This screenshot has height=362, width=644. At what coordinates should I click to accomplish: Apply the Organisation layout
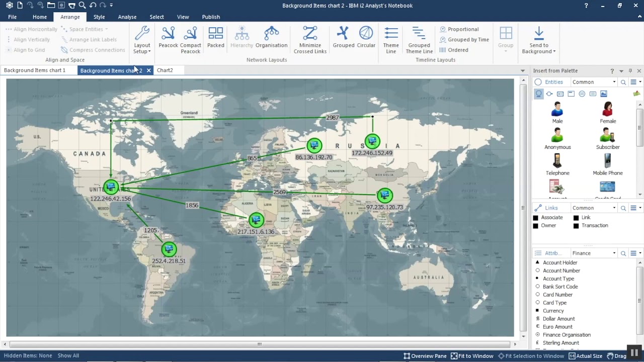pos(271,38)
